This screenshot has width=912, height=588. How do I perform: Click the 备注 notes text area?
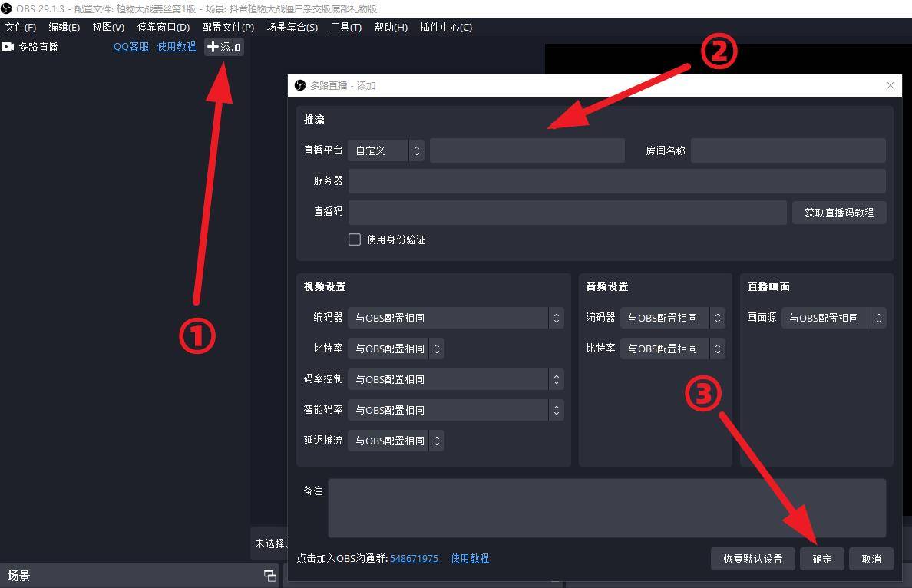click(x=606, y=507)
